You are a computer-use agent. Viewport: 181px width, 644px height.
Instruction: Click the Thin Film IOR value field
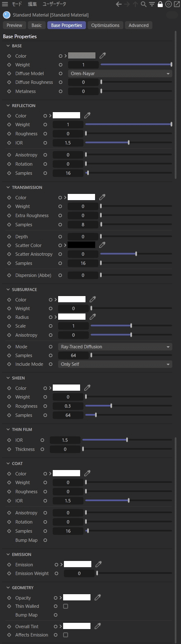[65, 440]
